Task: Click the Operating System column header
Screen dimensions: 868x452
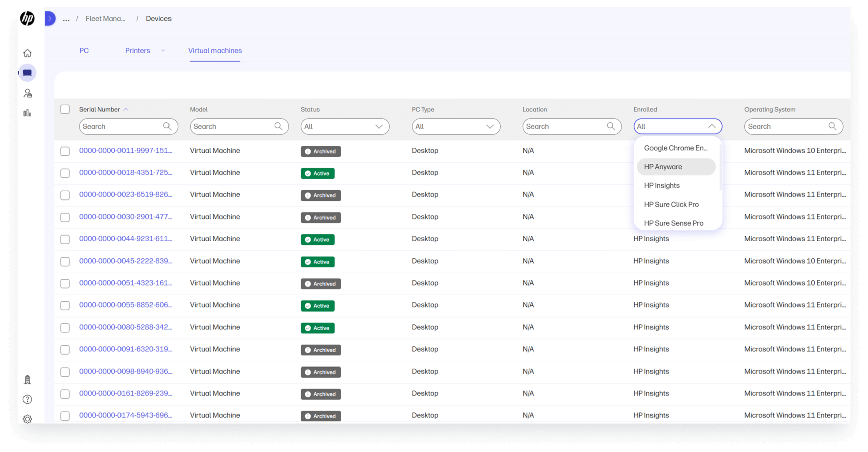Action: (770, 109)
